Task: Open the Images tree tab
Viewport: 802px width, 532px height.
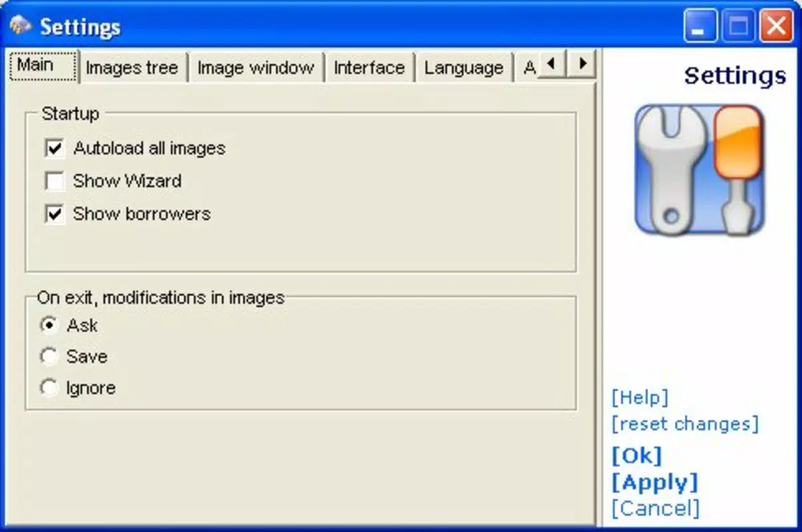Action: [132, 68]
